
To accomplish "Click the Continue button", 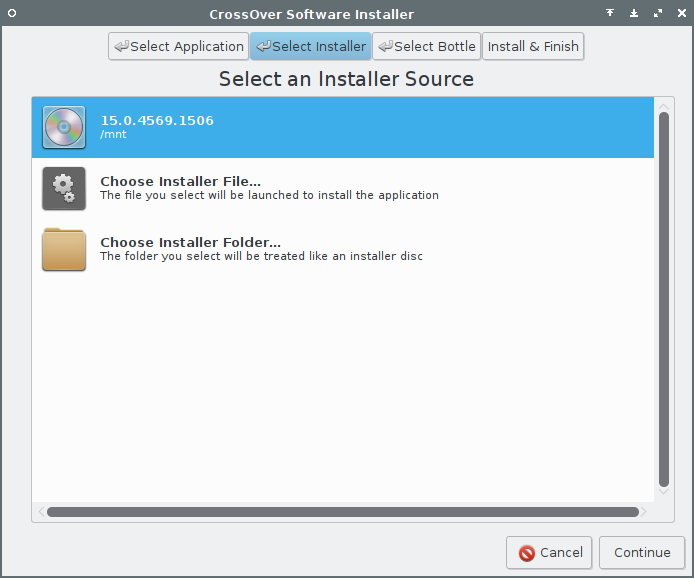I will pos(642,553).
